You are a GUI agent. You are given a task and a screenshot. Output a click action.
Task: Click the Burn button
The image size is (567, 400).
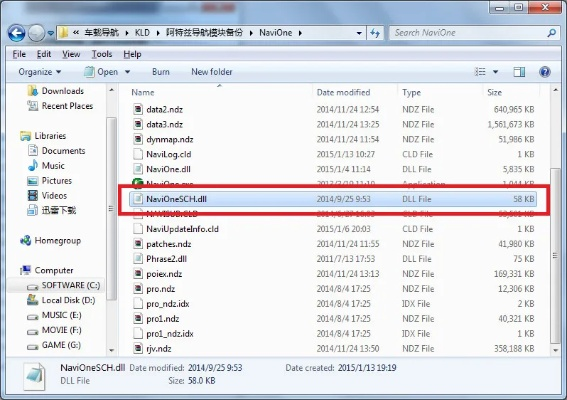tap(161, 72)
